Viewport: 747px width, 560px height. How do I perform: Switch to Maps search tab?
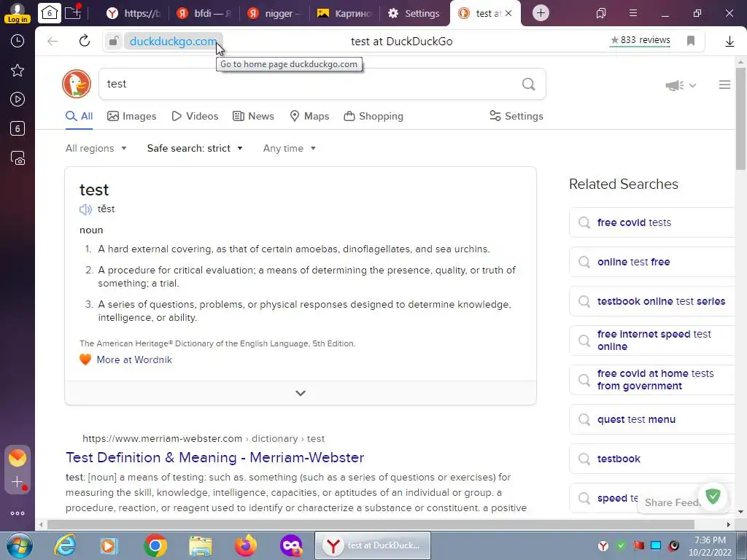click(x=309, y=116)
